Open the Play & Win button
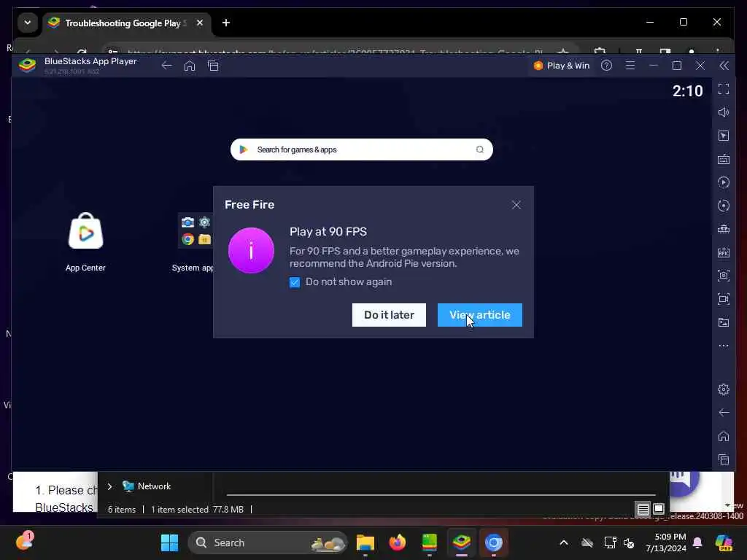 (x=562, y=66)
